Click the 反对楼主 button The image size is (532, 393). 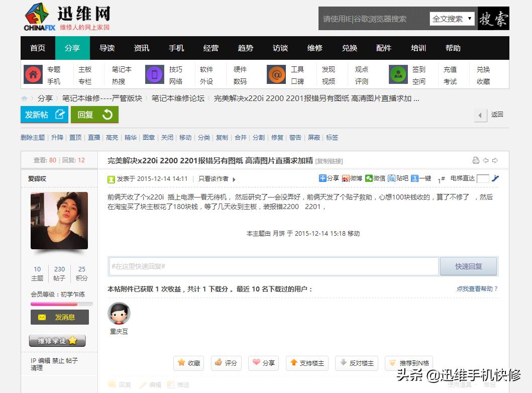pos(357,363)
